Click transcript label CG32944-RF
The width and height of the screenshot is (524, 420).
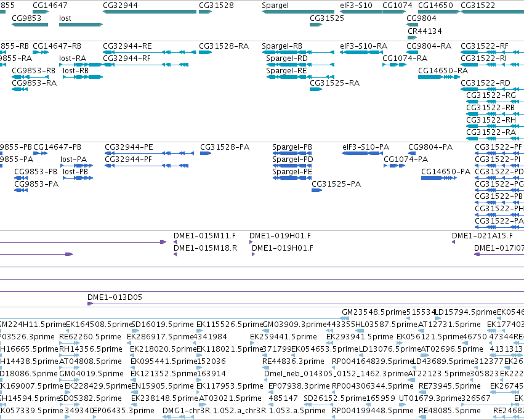tap(127, 58)
